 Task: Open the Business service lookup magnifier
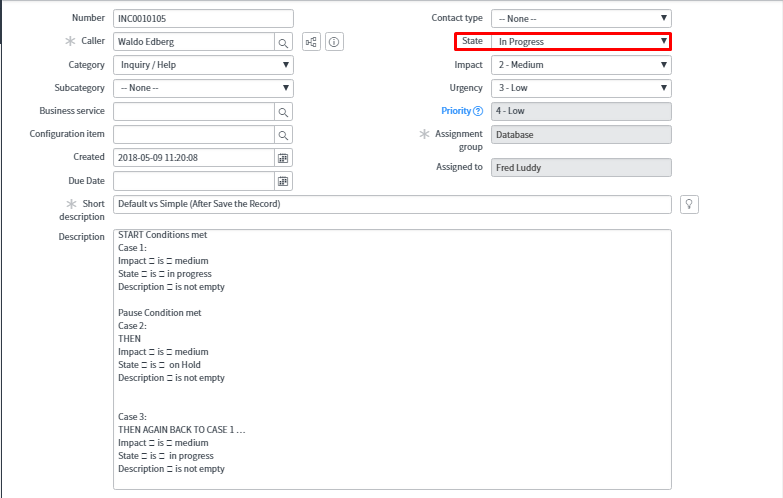[x=283, y=112]
